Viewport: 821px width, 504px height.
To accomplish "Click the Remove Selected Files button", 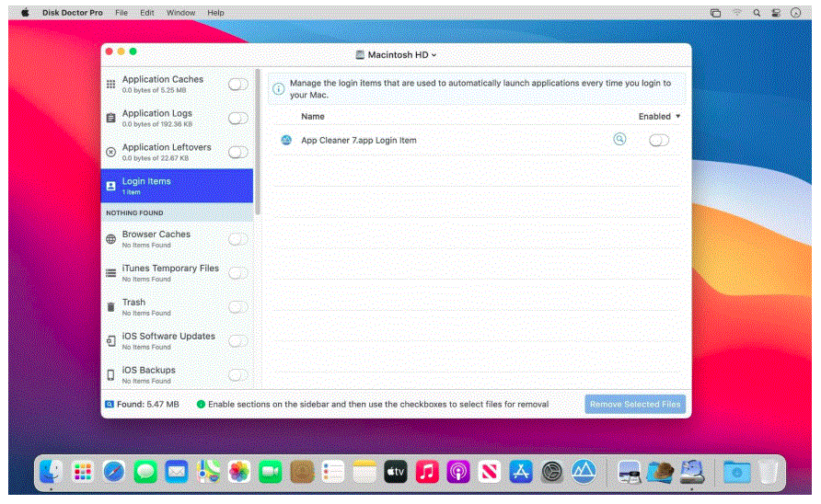I will [635, 404].
